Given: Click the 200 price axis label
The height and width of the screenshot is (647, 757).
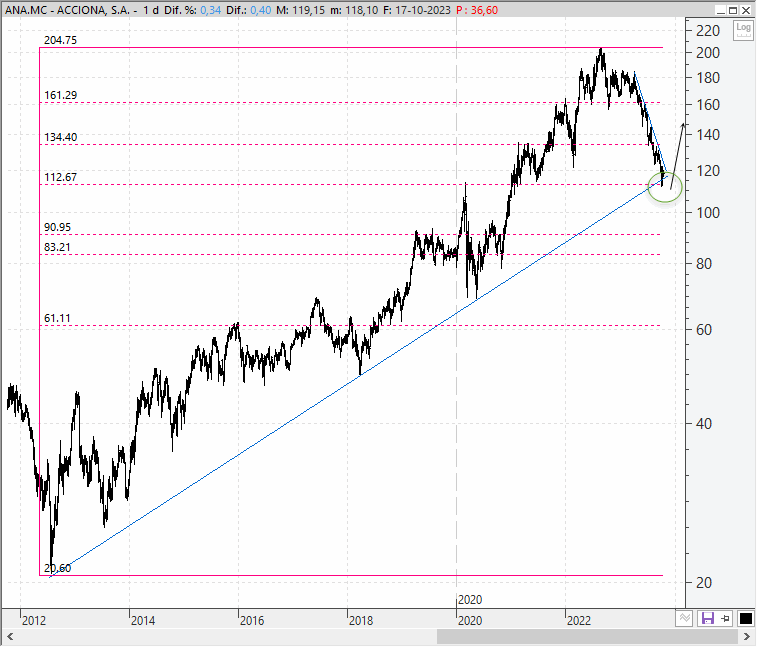Looking at the screenshot, I should [x=708, y=53].
